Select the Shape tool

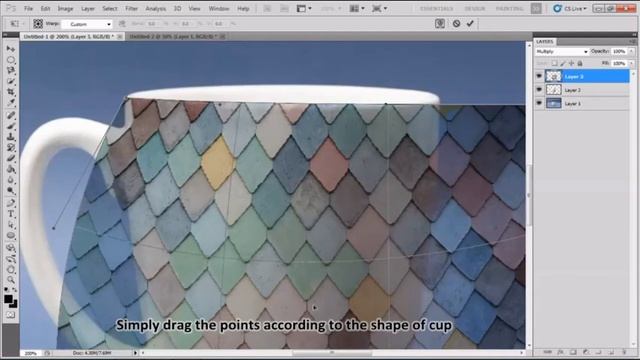pos(11,236)
